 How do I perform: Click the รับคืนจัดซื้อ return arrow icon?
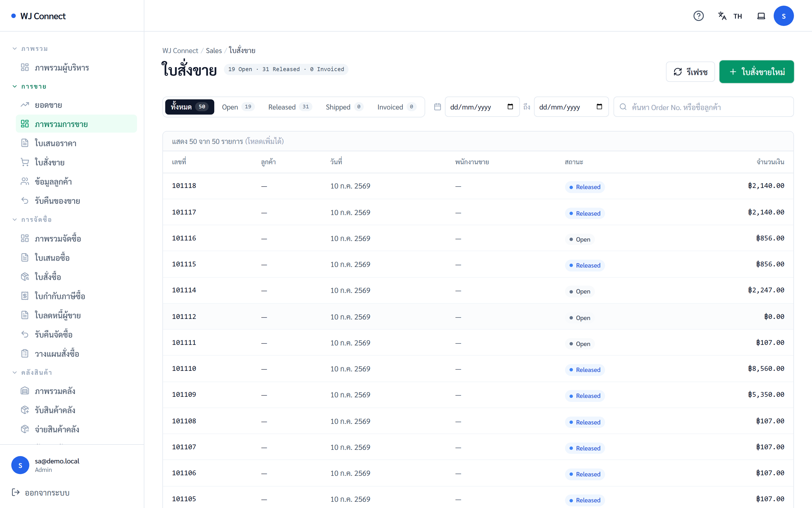25,334
